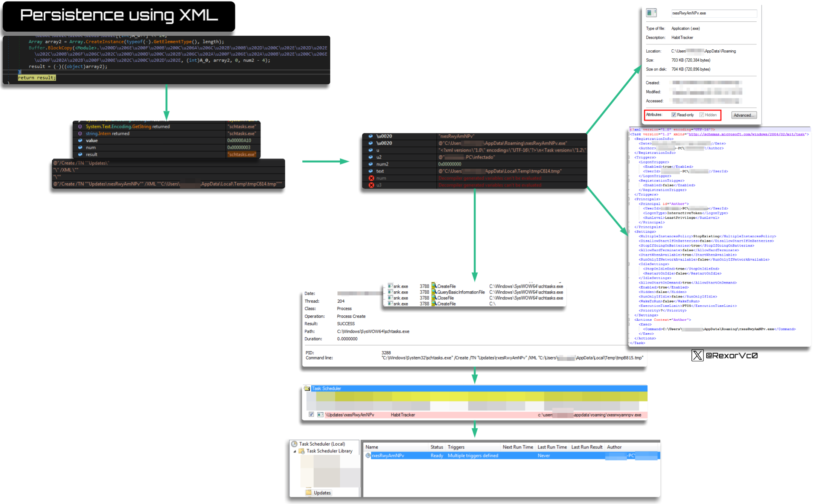The height and width of the screenshot is (504, 815).
Task: Click the clock icon on rxesRwyAmNPv task row
Action: (368, 455)
